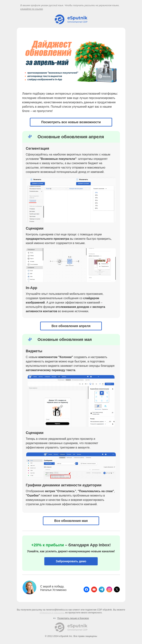The height and width of the screenshot is (644, 142).
Task: Click the 'Виджеты' section heading
Action: click(x=34, y=351)
